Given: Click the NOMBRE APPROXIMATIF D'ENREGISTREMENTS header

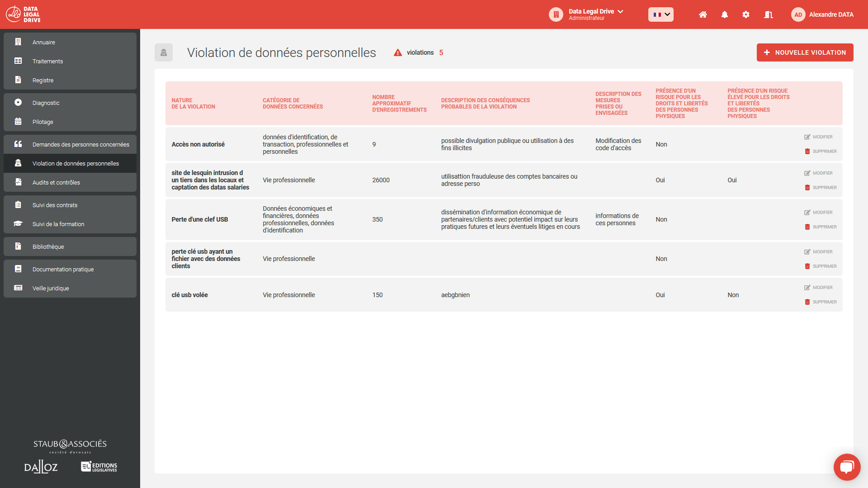Looking at the screenshot, I should pyautogui.click(x=400, y=104).
